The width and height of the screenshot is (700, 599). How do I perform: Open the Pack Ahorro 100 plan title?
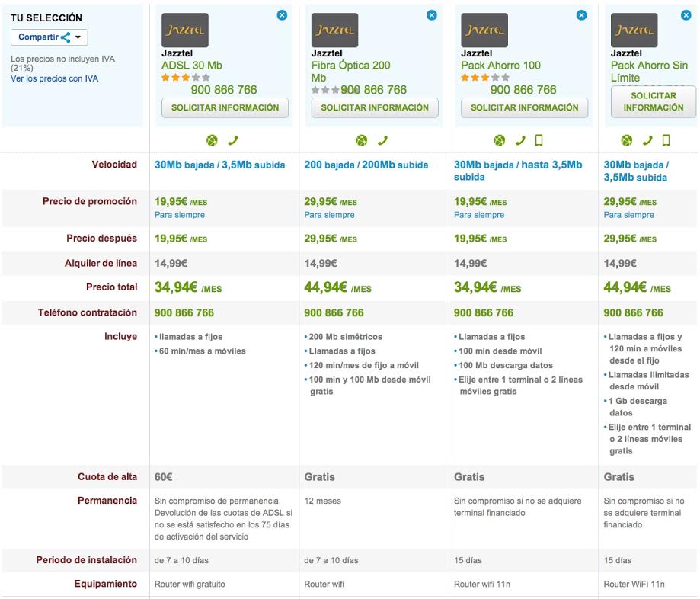(500, 66)
